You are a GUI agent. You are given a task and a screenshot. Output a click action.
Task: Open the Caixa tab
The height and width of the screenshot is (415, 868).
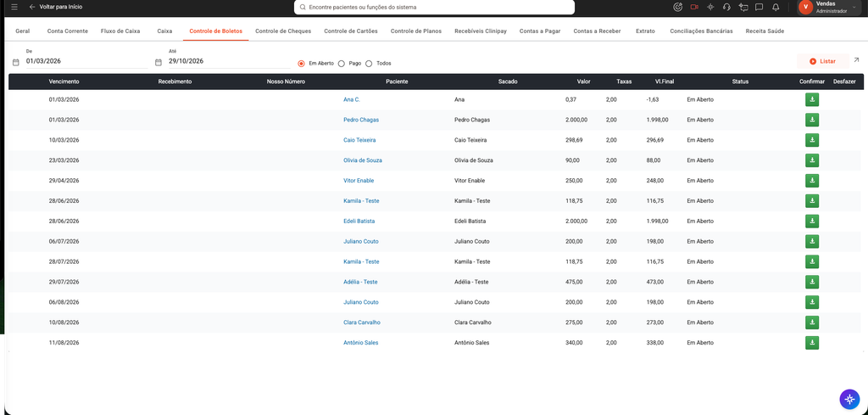[x=165, y=31]
